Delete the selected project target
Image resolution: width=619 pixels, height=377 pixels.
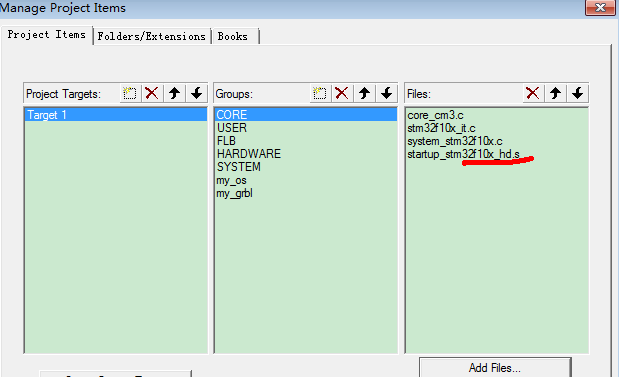(x=152, y=94)
